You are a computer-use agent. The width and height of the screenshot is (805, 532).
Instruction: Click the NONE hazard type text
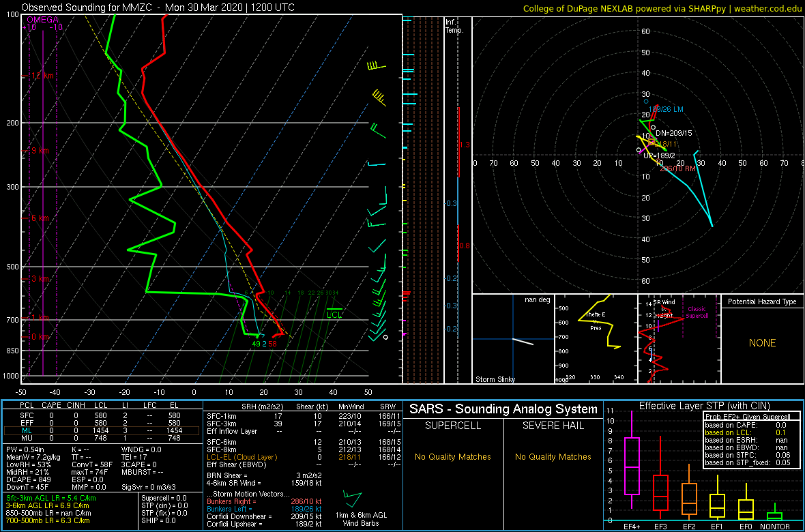coord(762,343)
